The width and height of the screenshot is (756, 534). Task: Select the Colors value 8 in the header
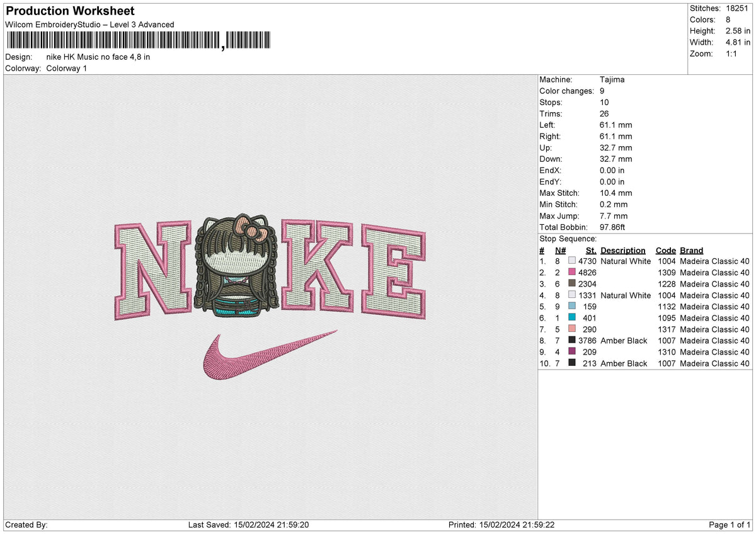[x=728, y=20]
